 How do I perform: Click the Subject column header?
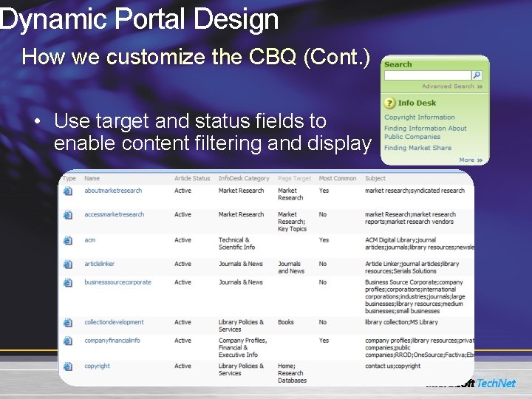[x=375, y=179]
